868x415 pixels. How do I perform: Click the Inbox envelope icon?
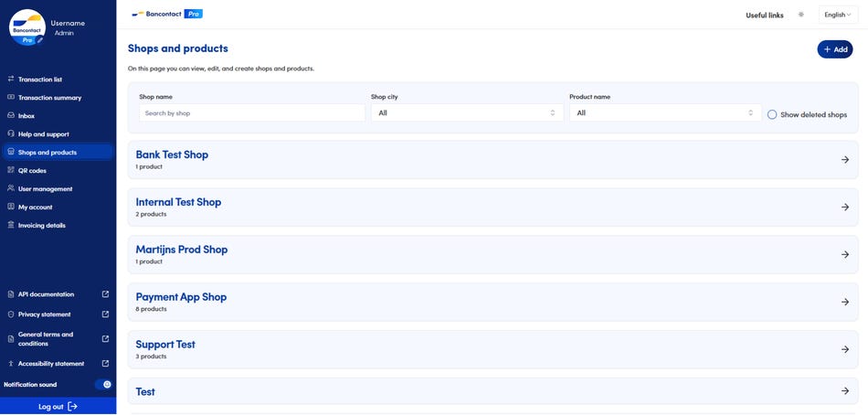click(11, 116)
